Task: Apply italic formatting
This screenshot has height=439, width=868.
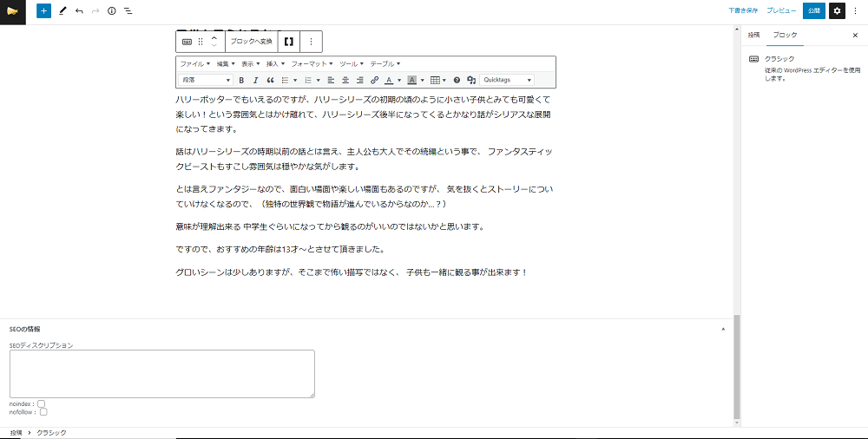Action: click(x=256, y=81)
